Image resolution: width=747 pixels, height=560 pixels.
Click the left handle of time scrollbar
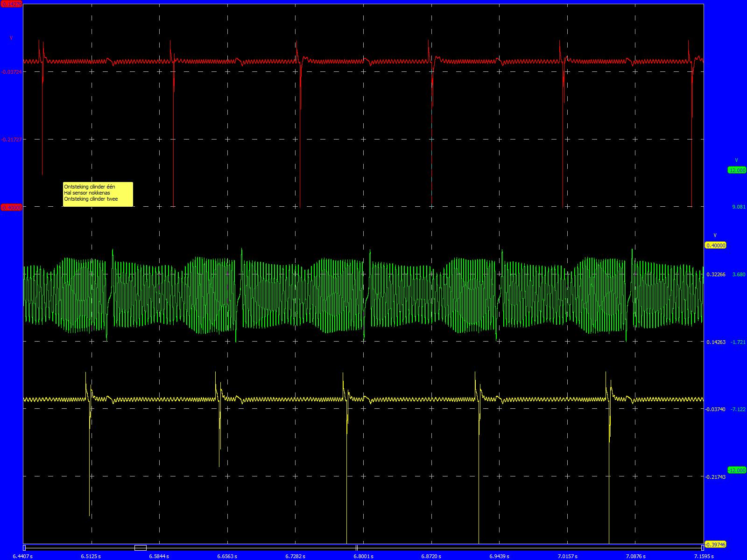tap(24, 548)
